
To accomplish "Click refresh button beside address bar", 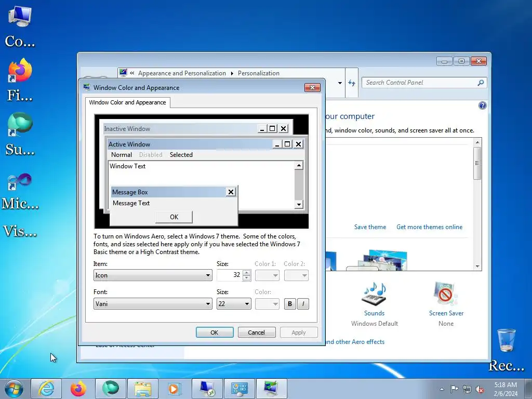I will coord(352,83).
